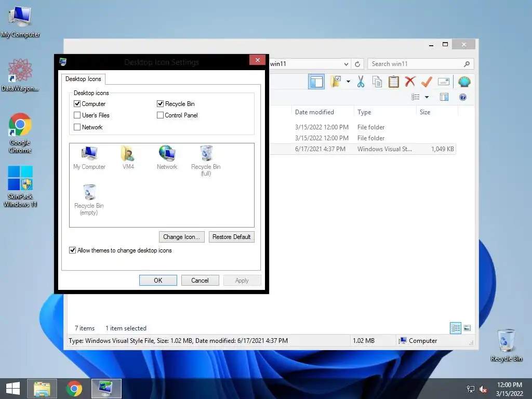Click the Paste clipboard icon

coord(394,82)
